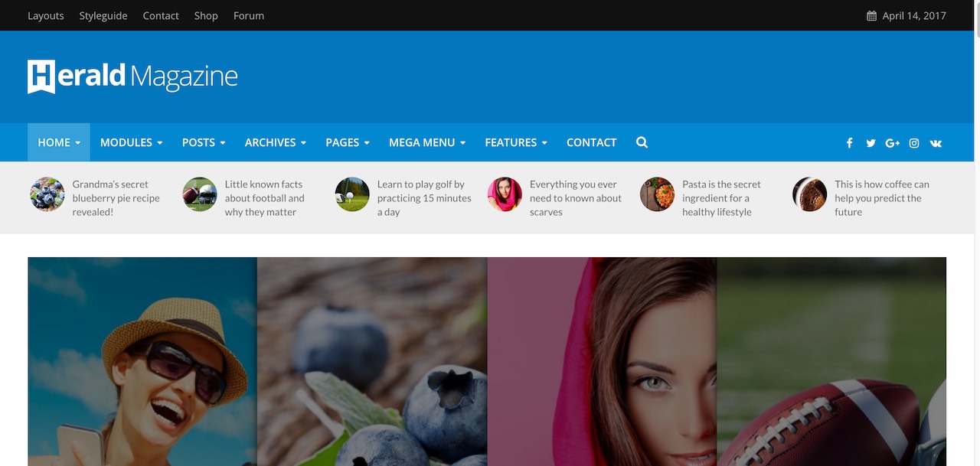980x466 pixels.
Task: Open Styleguide in the top bar
Action: tap(103, 15)
